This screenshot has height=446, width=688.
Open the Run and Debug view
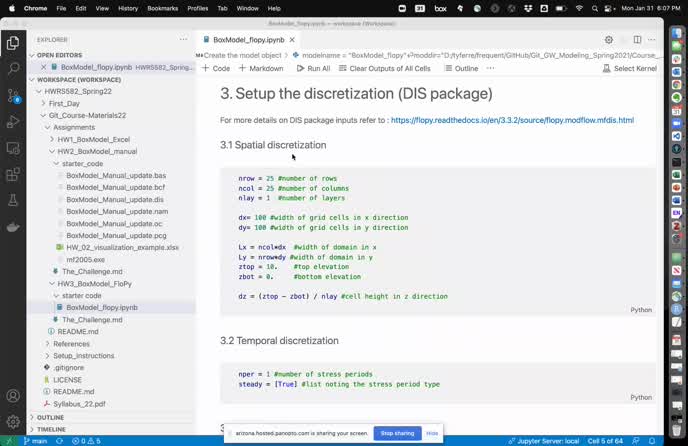[x=12, y=122]
